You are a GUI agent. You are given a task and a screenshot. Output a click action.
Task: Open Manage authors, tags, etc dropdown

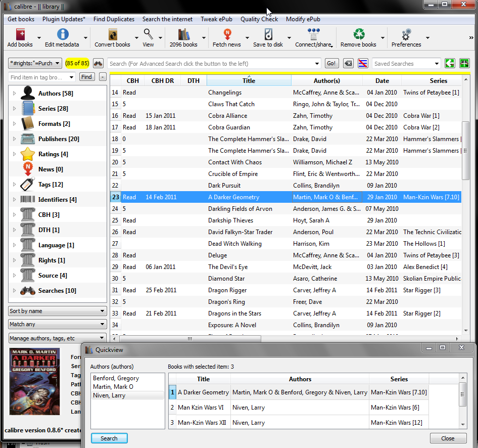(x=58, y=338)
